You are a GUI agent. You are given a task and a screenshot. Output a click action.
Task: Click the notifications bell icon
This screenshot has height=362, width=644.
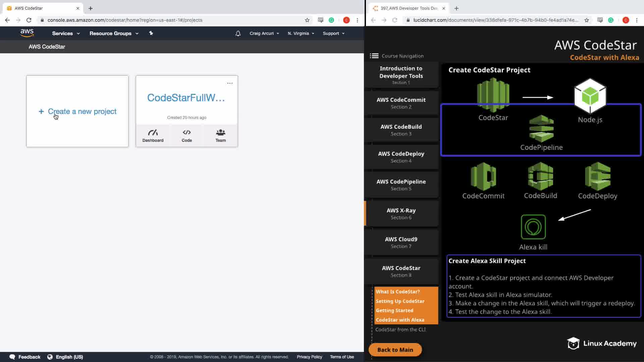pos(238,34)
